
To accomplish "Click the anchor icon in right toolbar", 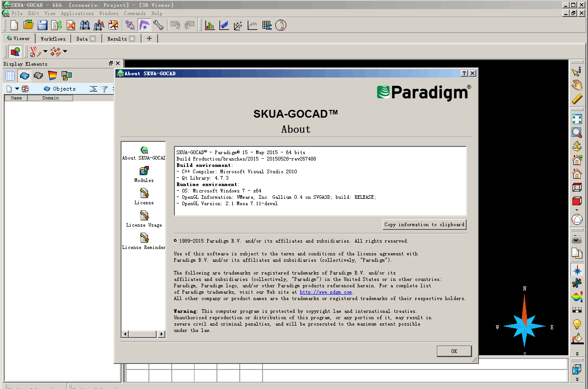I will coord(577,146).
